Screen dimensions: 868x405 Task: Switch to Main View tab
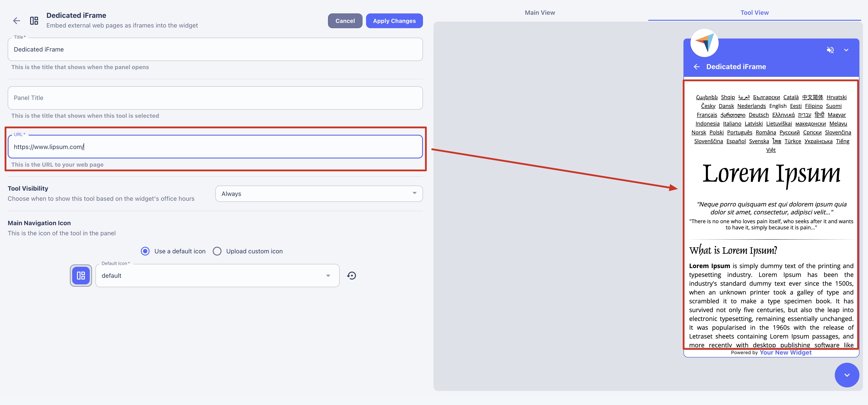pos(539,13)
